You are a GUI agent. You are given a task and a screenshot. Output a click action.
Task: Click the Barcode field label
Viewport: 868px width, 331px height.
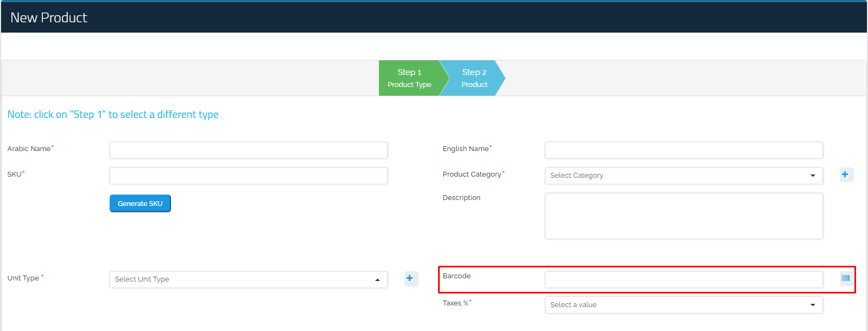[457, 276]
